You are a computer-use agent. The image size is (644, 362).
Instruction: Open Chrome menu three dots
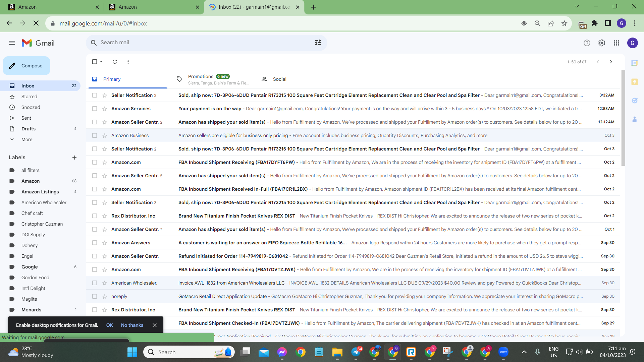point(635,23)
